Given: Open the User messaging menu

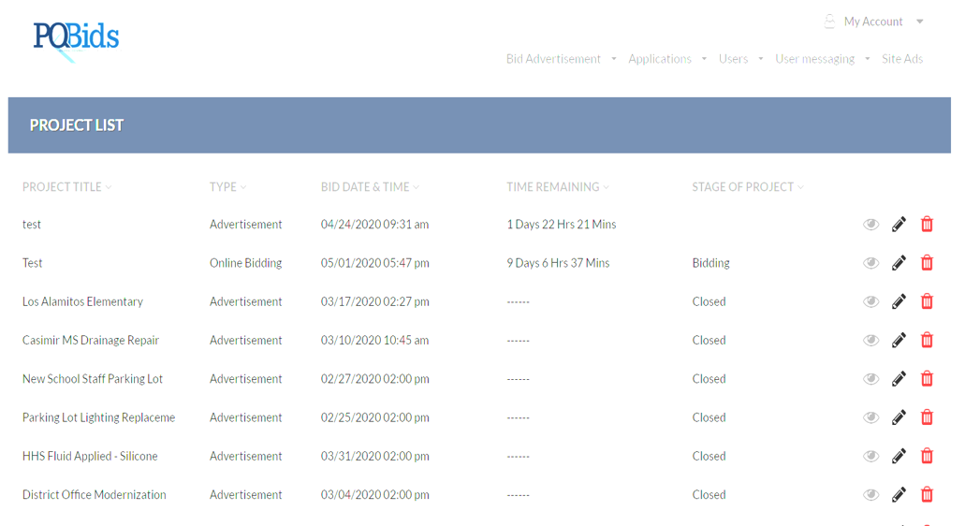Looking at the screenshot, I should [x=822, y=59].
